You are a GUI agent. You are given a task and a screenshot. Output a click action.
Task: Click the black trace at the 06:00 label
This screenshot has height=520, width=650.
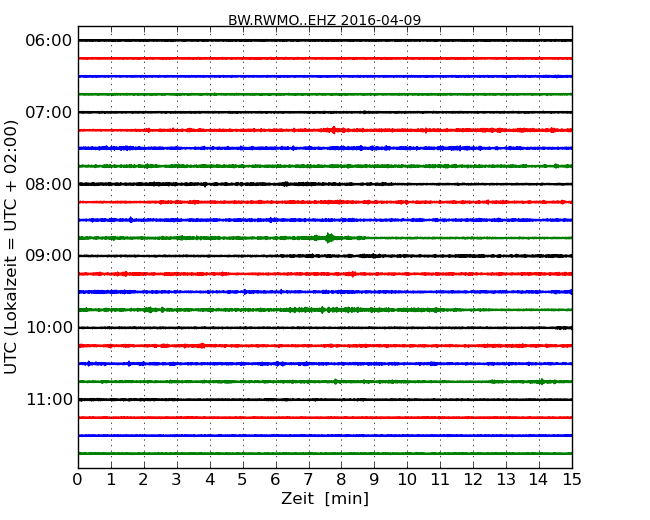point(325,40)
